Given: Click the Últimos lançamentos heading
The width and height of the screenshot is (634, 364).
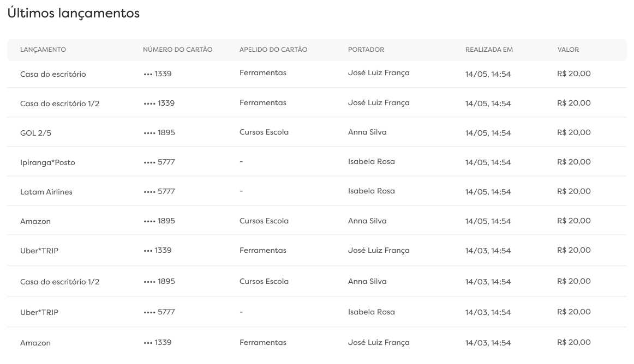Looking at the screenshot, I should 74,14.
